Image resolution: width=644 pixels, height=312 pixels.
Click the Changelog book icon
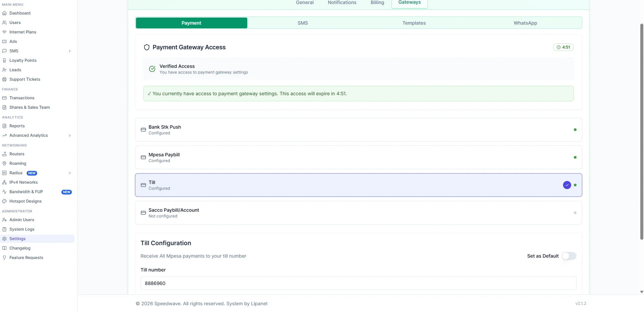tap(4, 248)
